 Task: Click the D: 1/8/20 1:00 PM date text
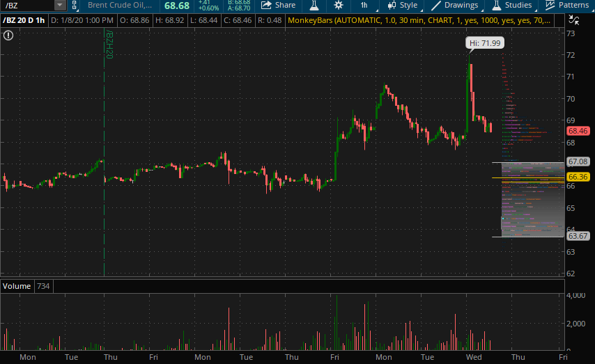coord(82,20)
